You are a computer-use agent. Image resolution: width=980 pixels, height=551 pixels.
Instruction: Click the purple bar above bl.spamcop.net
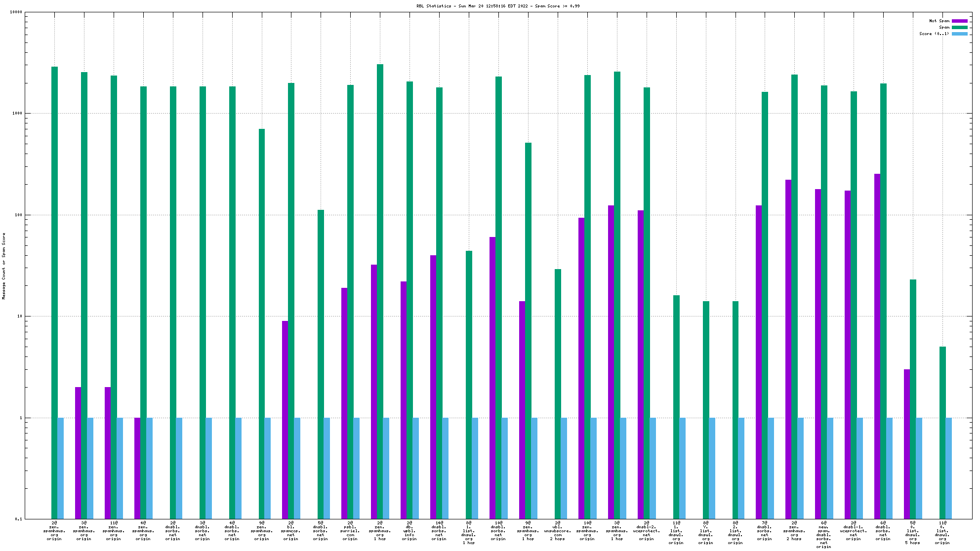tap(285, 420)
